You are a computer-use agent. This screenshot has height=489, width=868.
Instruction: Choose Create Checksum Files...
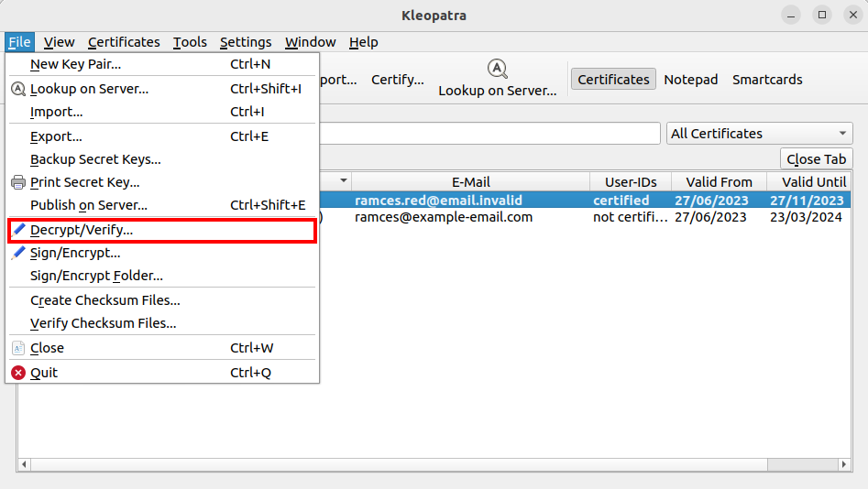(162, 300)
